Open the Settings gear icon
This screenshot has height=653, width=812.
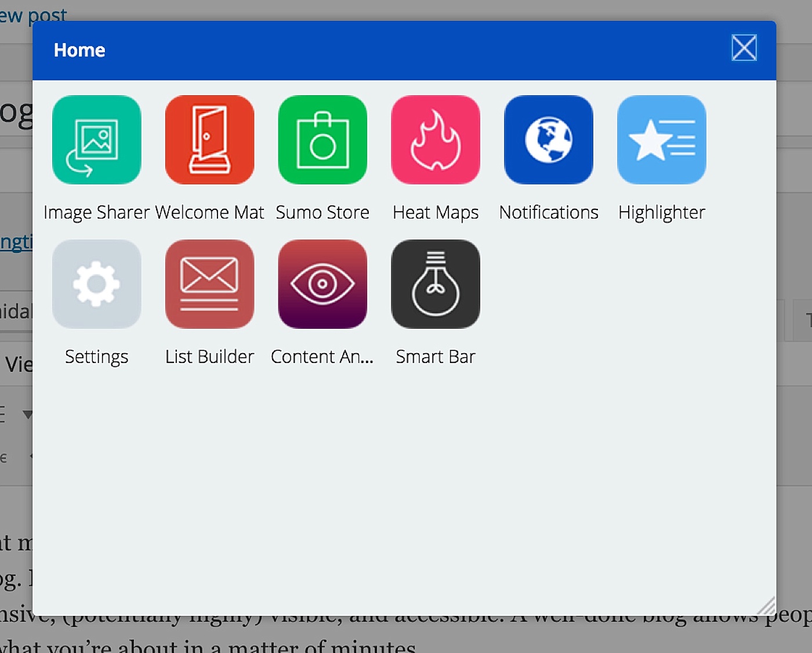tap(96, 284)
